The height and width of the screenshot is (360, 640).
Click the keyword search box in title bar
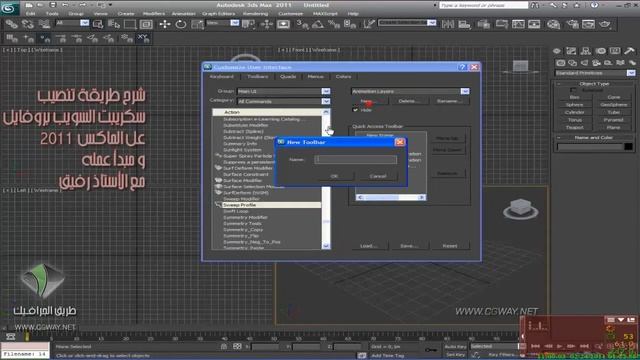pos(484,5)
